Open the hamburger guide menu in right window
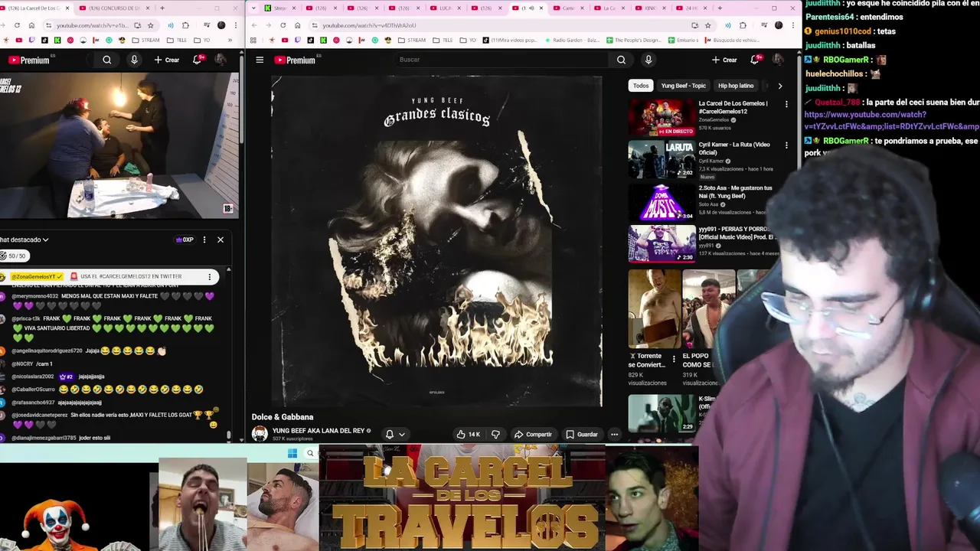 coord(260,60)
